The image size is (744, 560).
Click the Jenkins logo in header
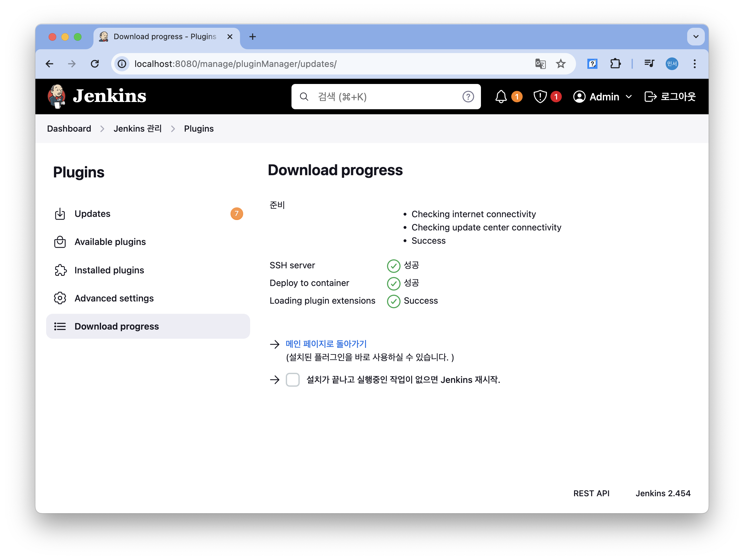point(97,97)
